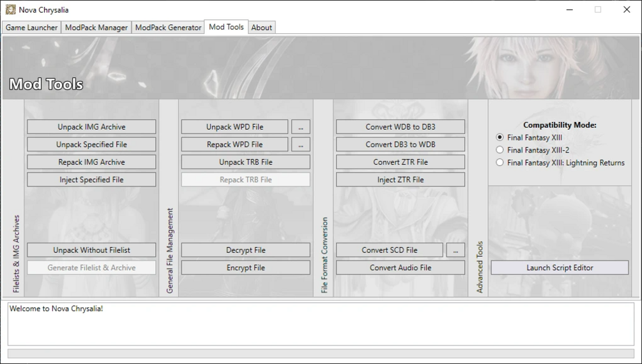
Task: Click the General File Management label
Action: [170, 250]
